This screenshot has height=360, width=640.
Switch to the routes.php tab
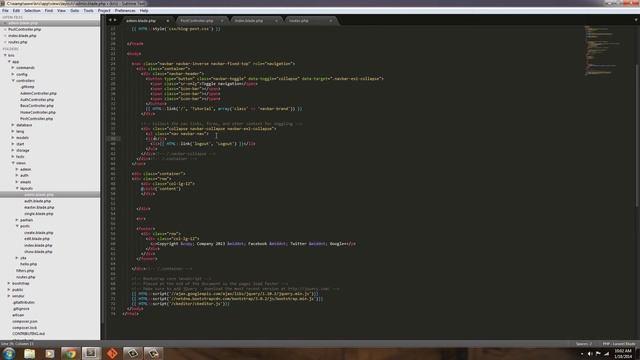(299, 20)
